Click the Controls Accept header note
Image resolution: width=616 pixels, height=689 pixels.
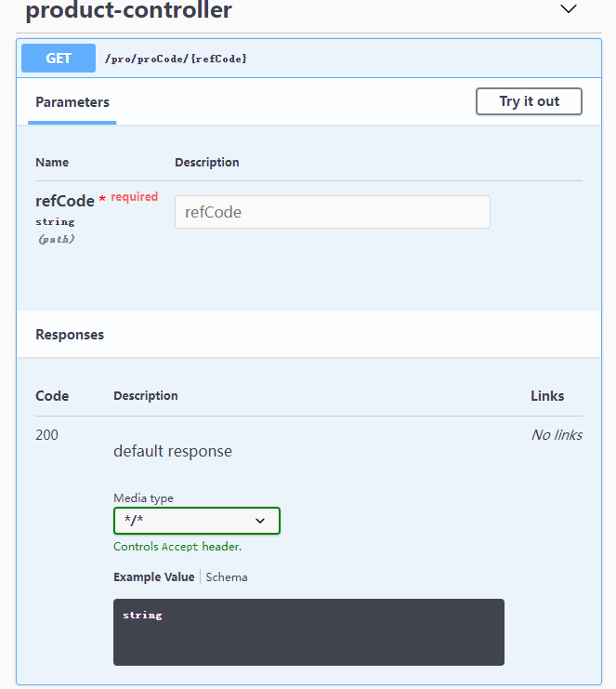(177, 547)
